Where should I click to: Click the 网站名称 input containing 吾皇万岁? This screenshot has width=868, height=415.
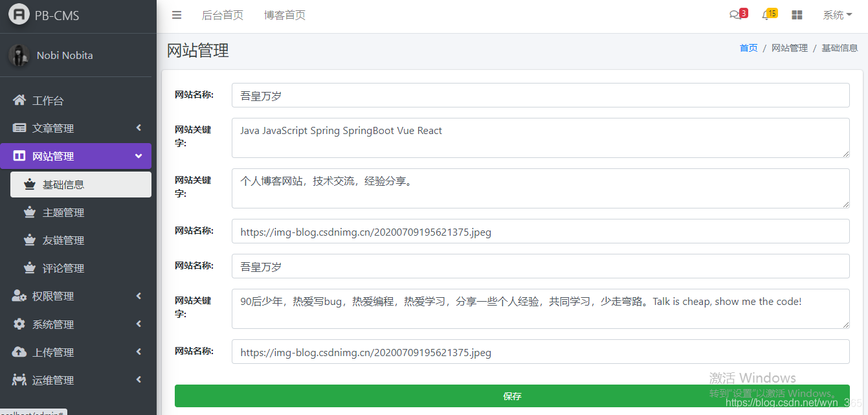(540, 95)
